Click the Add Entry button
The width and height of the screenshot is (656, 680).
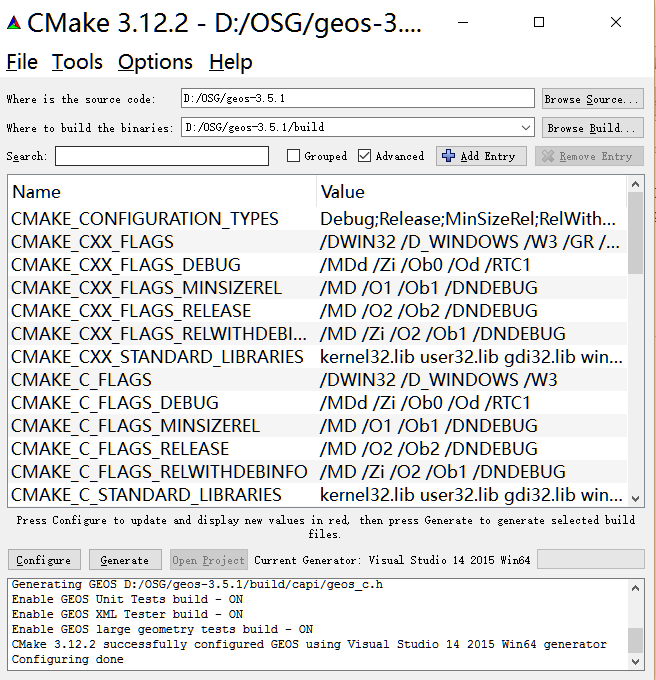click(x=481, y=156)
